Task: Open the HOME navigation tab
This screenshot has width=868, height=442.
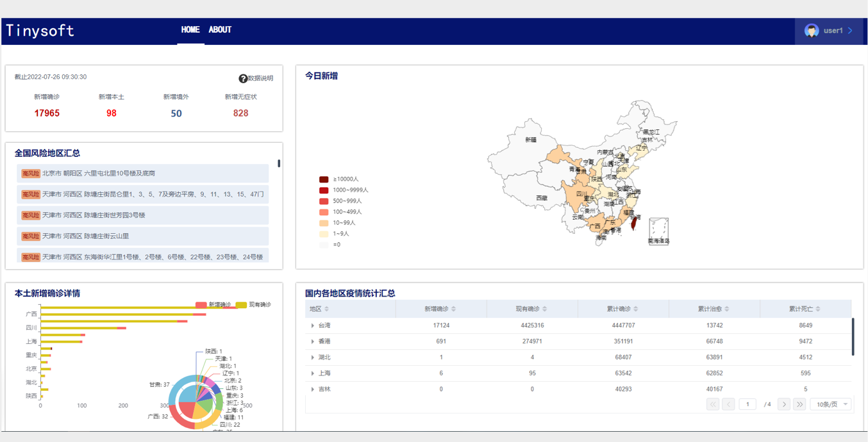Action: [190, 30]
